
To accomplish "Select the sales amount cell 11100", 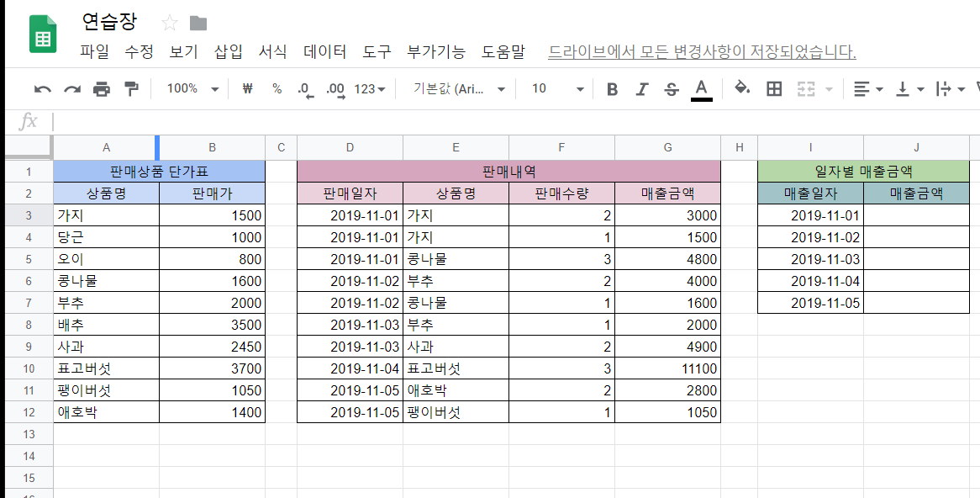I will pyautogui.click(x=668, y=368).
